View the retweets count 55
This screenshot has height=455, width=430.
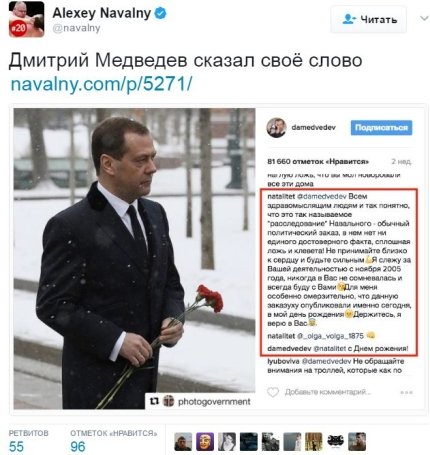click(x=16, y=446)
